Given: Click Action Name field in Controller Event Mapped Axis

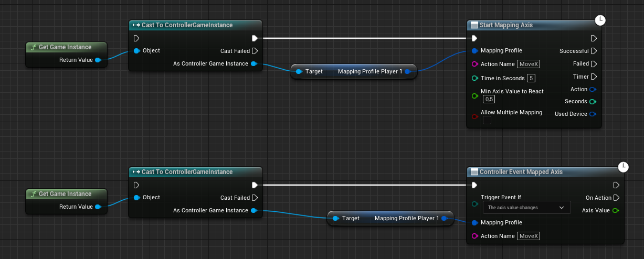Looking at the screenshot, I should point(529,236).
